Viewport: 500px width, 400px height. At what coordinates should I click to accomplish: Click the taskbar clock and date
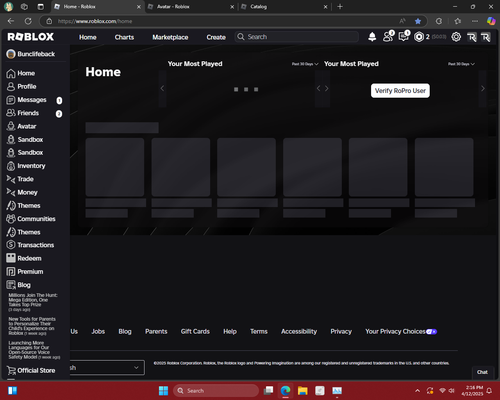pos(472,391)
